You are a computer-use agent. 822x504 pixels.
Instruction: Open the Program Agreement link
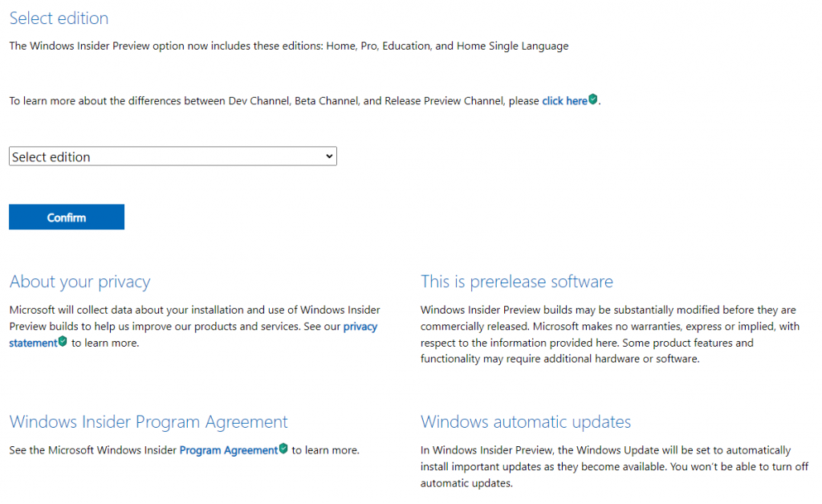pos(228,450)
